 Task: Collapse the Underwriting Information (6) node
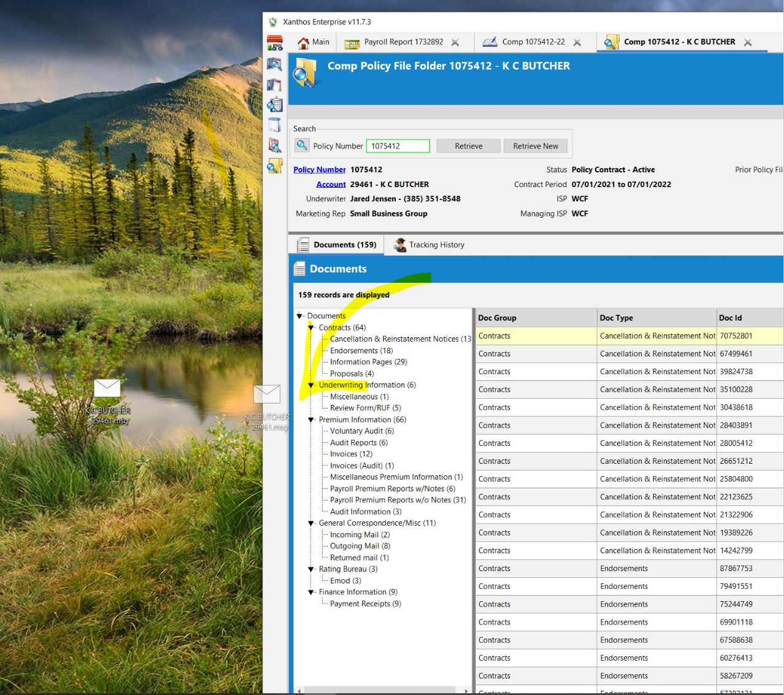tap(311, 385)
